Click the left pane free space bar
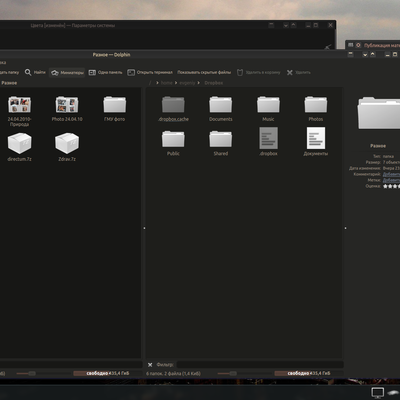Screen dimensions: 400x400 tap(107, 373)
